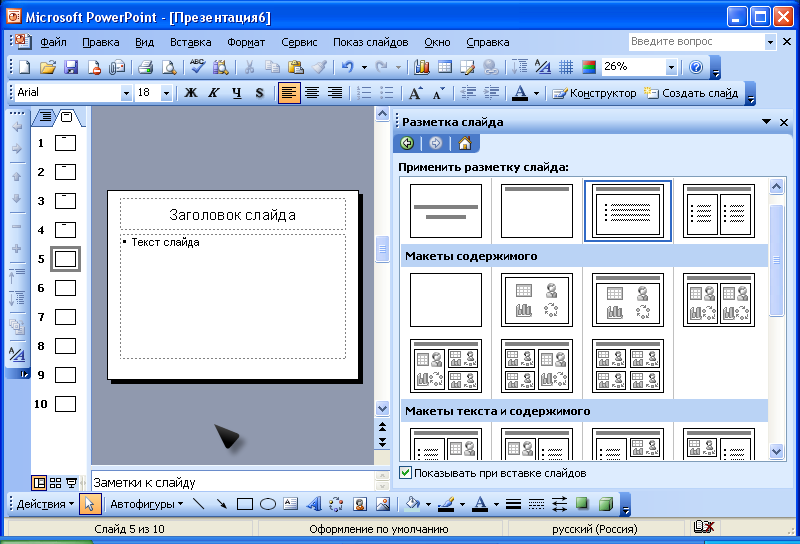Run the ABC spelling check icon
The height and width of the screenshot is (544, 800).
(x=197, y=67)
